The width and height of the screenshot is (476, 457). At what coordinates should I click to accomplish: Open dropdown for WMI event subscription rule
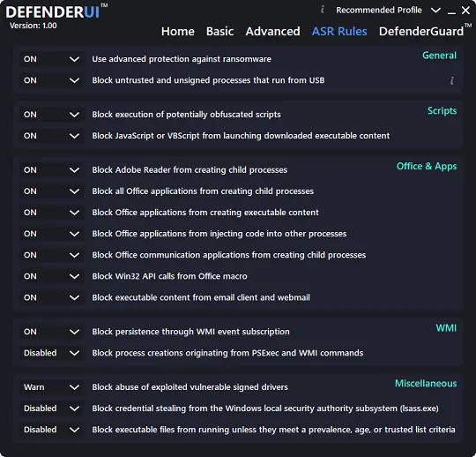[x=52, y=332]
